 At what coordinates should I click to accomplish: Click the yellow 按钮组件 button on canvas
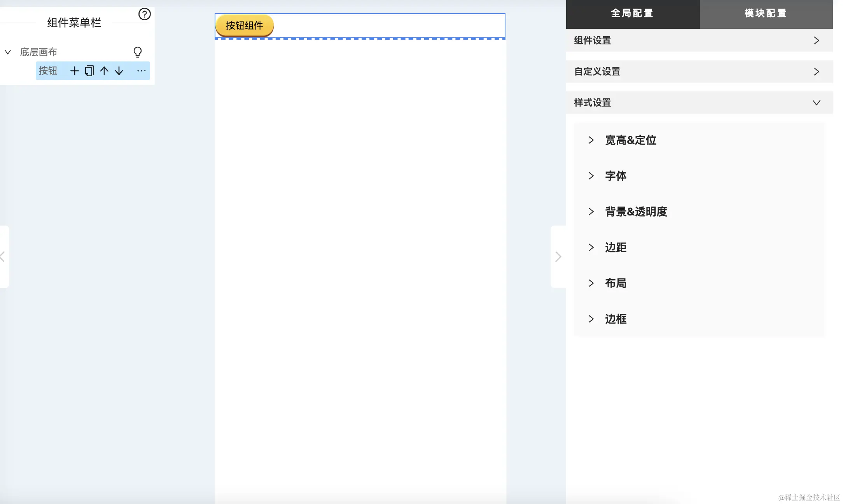(245, 26)
